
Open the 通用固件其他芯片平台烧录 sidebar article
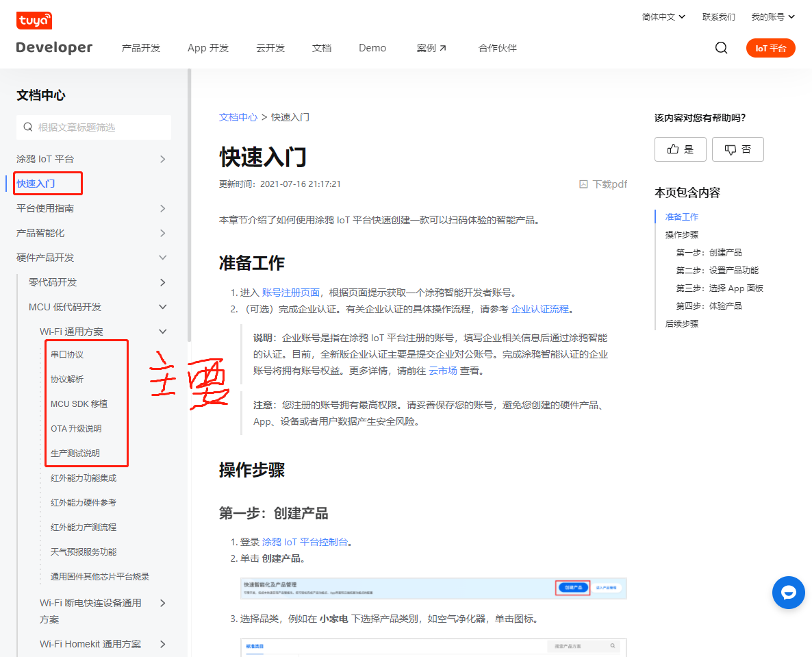click(100, 576)
